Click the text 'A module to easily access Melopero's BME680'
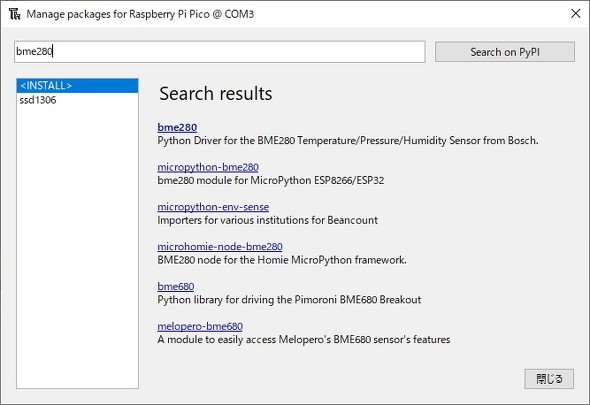This screenshot has width=590, height=405. click(264, 340)
